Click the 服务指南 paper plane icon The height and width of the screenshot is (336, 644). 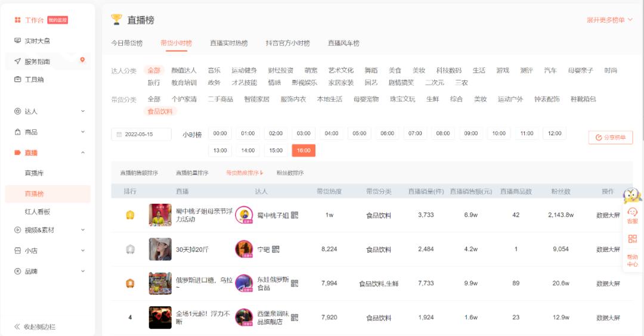(18, 61)
